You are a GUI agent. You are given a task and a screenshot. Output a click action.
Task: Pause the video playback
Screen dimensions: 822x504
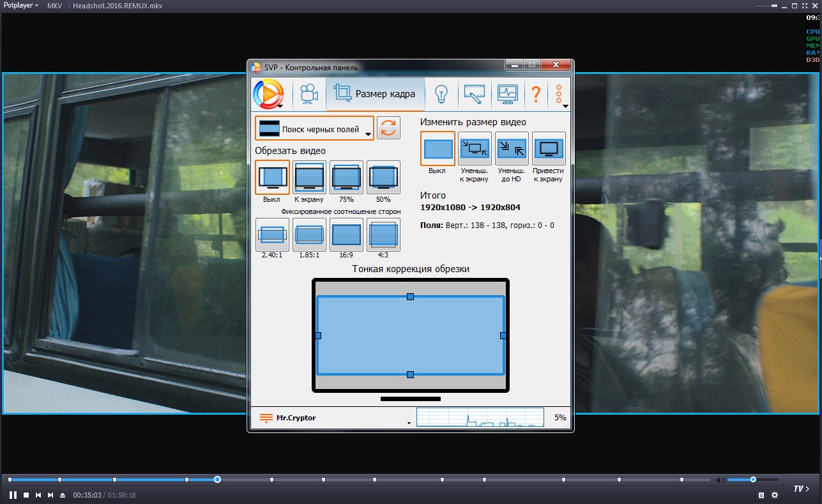(13, 495)
